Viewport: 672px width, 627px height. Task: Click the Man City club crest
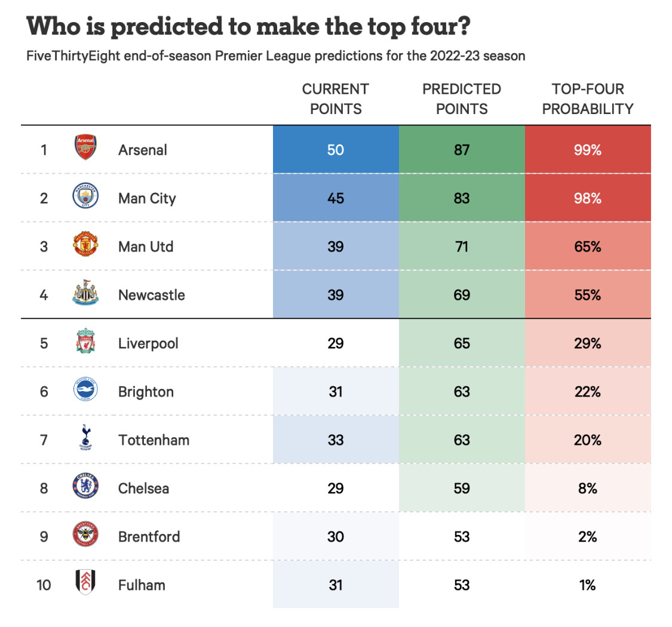point(85,196)
